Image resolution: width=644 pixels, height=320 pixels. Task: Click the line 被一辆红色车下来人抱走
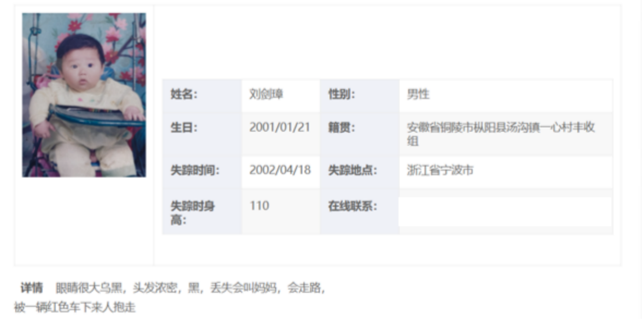[x=74, y=307]
